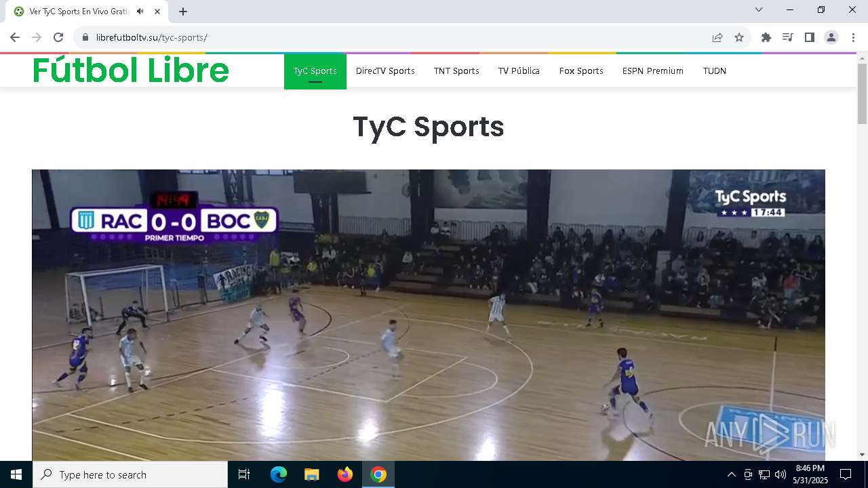The width and height of the screenshot is (868, 488).
Task: Open the TNT Sports channel
Action: click(x=456, y=71)
